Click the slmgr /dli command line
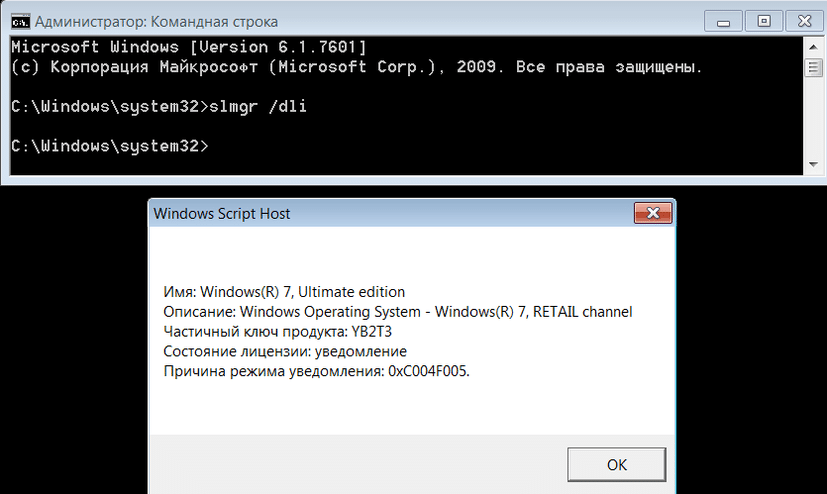This screenshot has width=827, height=494. coord(158,107)
